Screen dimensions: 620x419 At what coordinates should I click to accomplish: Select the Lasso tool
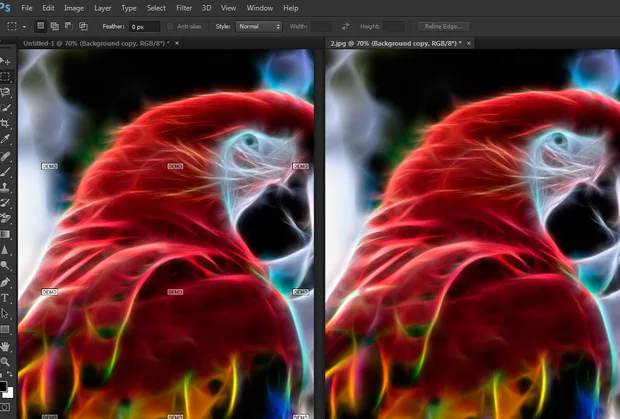(6, 91)
